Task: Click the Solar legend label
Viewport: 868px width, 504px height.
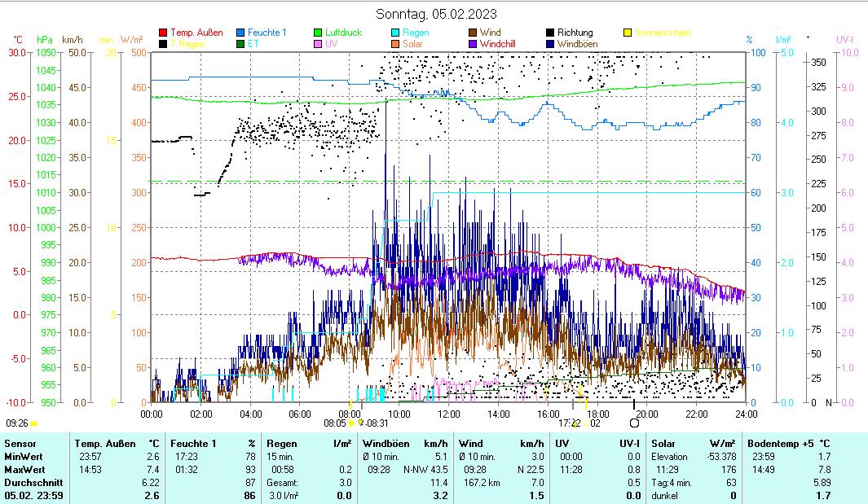Action: tap(413, 44)
